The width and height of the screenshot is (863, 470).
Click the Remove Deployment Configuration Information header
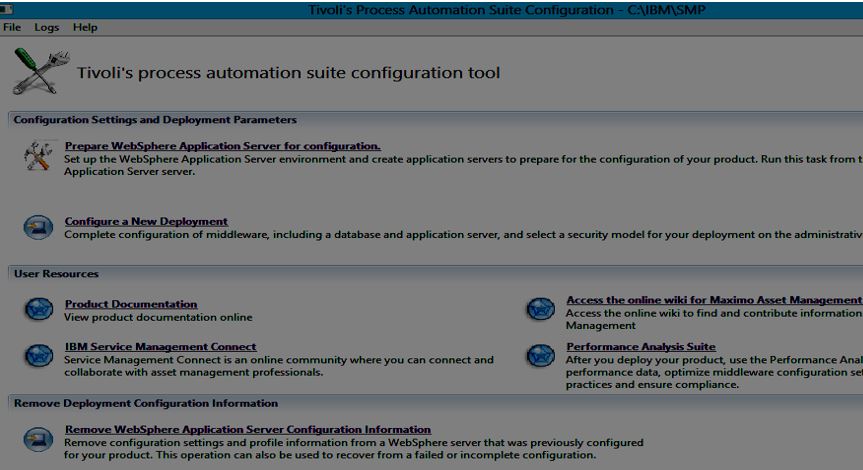146,403
